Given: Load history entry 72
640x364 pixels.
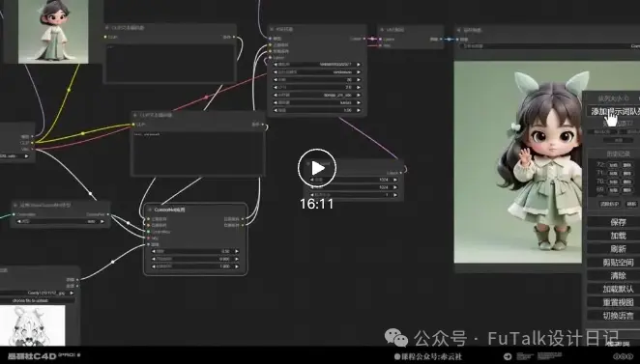Looking at the screenshot, I should pos(614,165).
